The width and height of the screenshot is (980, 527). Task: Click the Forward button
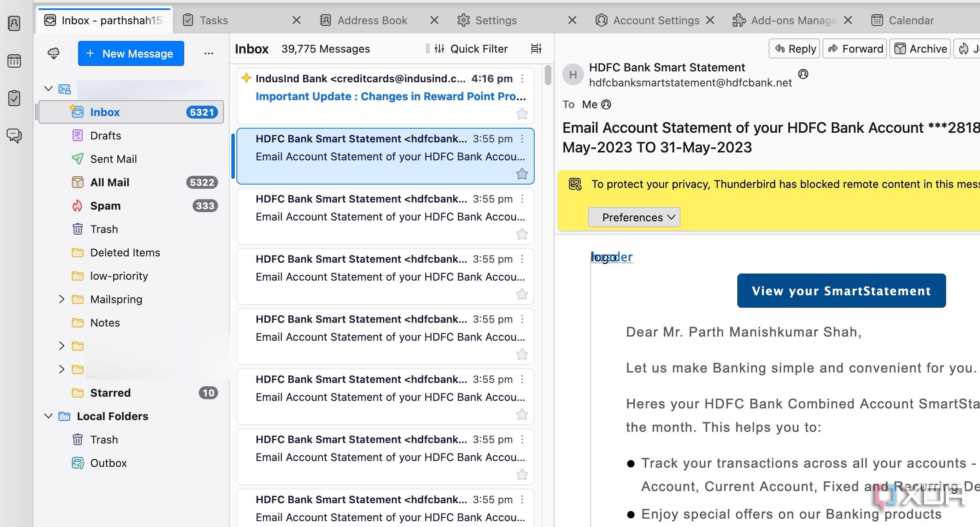click(x=855, y=49)
